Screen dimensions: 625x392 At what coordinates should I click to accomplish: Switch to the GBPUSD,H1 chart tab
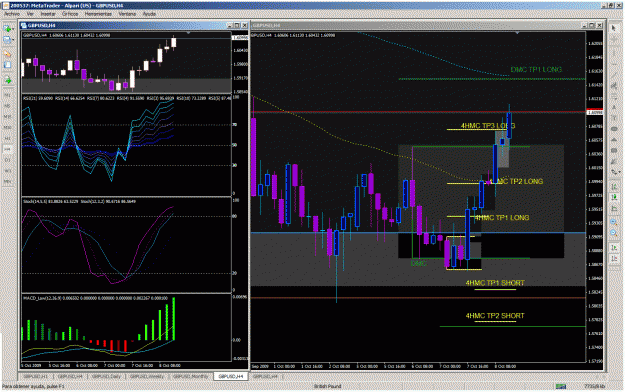(x=35, y=376)
